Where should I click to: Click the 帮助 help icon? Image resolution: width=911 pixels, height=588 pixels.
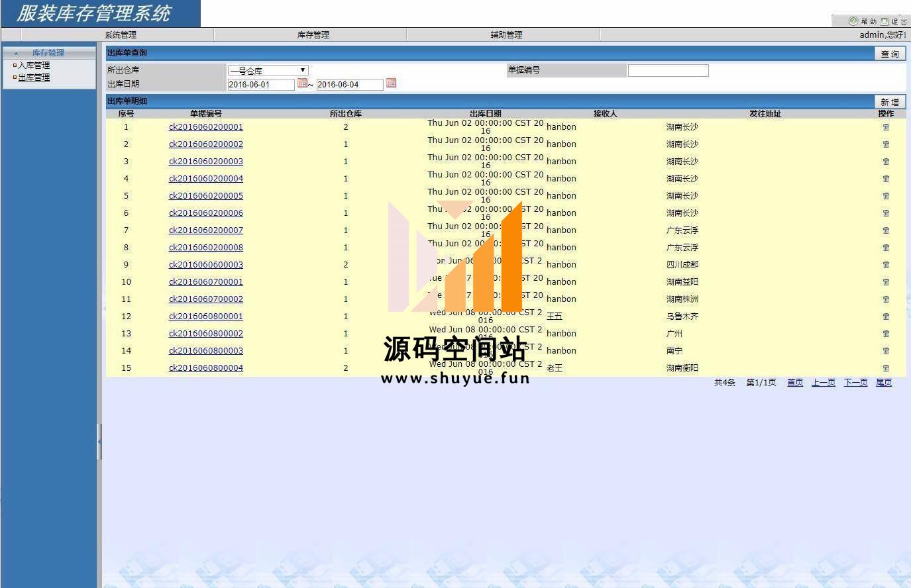click(853, 21)
